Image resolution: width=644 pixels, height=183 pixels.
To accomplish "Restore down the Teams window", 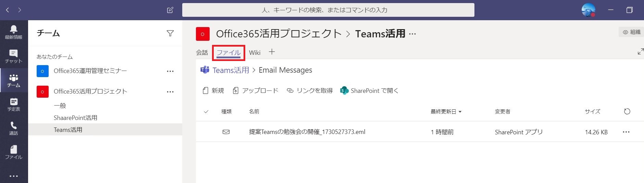I will pos(630,10).
